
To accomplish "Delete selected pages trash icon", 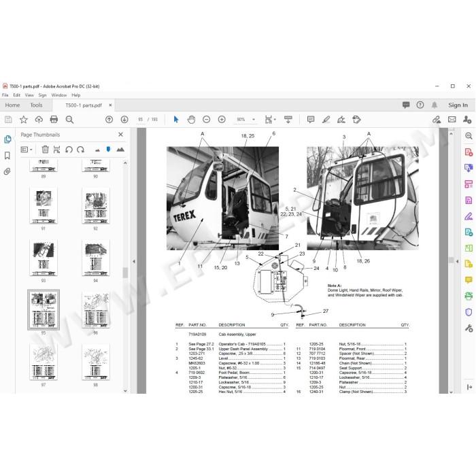I will coord(46,150).
